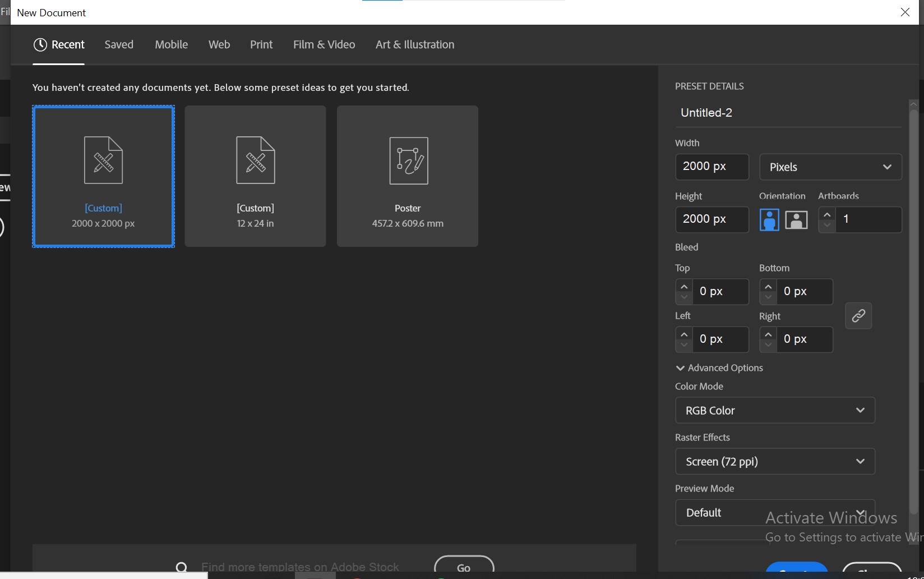This screenshot has height=579, width=924.
Task: Click the Left bleed input field
Action: pyautogui.click(x=720, y=339)
